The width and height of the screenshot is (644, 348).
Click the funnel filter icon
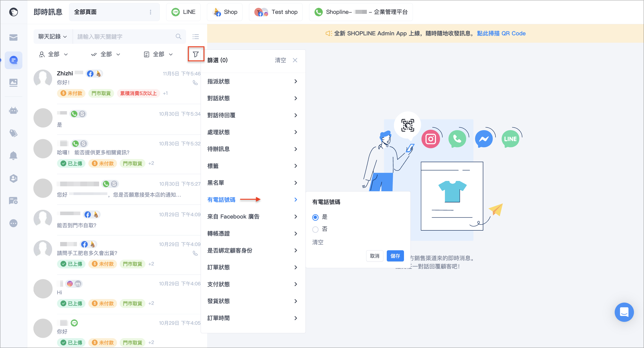click(196, 54)
